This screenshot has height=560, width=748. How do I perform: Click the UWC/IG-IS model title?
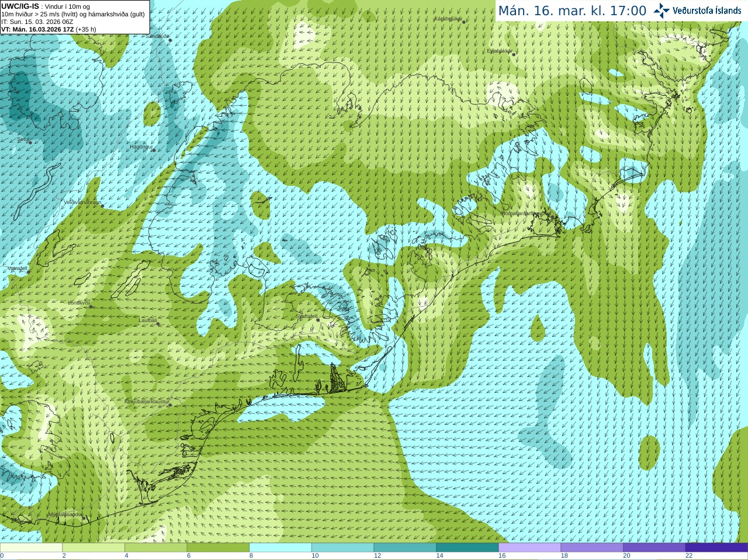click(x=20, y=6)
